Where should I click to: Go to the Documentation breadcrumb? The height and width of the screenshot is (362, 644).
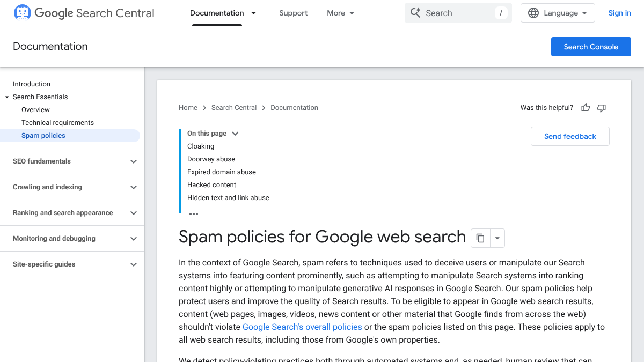tap(294, 108)
